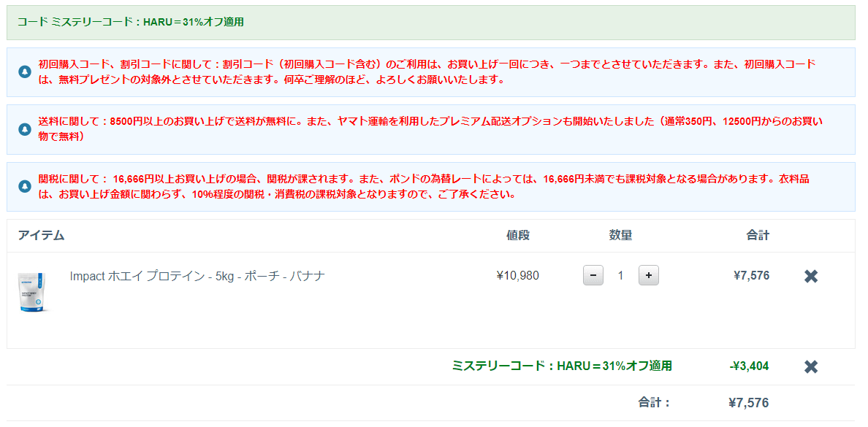Click the bell icon beside 初回購入コード notice
This screenshot has height=427, width=868.
point(24,72)
